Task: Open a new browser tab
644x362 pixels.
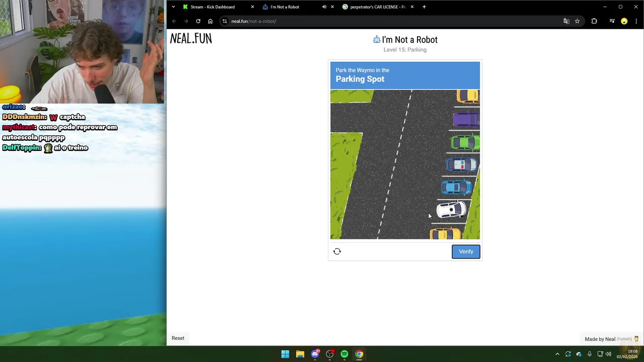Action: click(424, 7)
